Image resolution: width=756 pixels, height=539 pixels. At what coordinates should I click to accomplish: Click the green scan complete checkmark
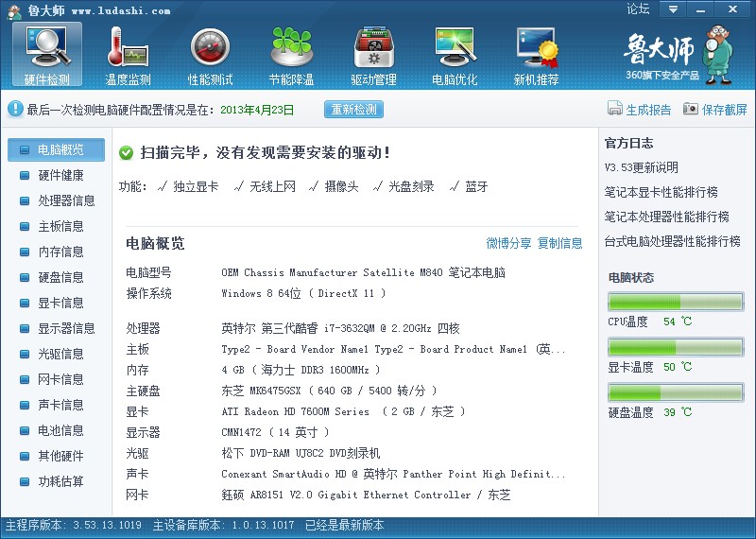click(127, 153)
